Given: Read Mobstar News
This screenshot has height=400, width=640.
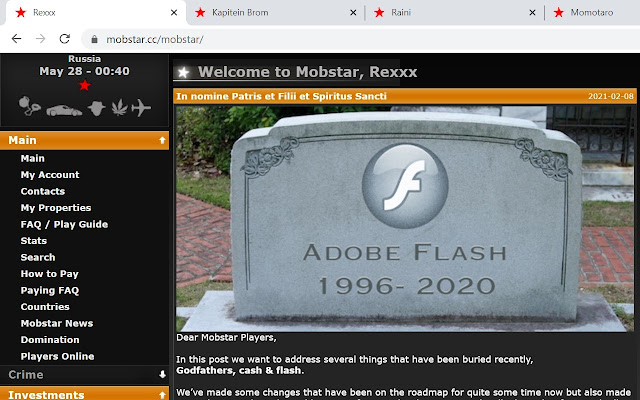Looking at the screenshot, I should pos(57,323).
